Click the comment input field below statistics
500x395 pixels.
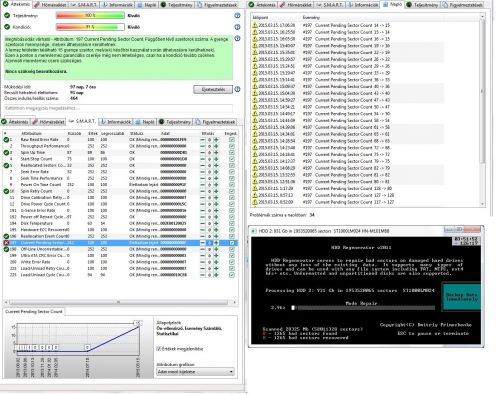[118, 108]
